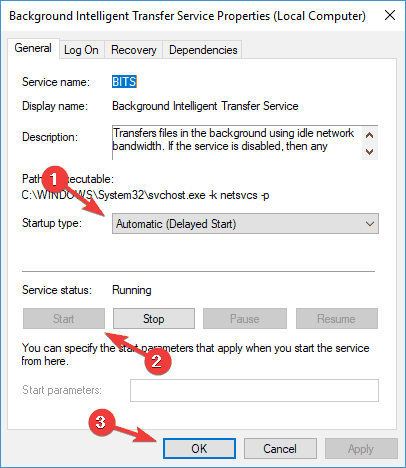Click the red number 3 annotation marker
406x468 pixels.
tap(101, 423)
